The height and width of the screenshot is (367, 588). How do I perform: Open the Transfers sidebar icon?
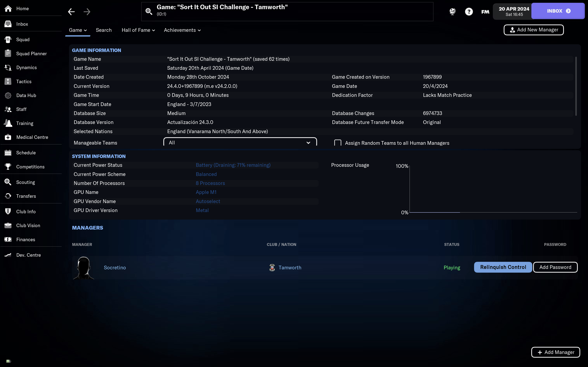click(8, 196)
